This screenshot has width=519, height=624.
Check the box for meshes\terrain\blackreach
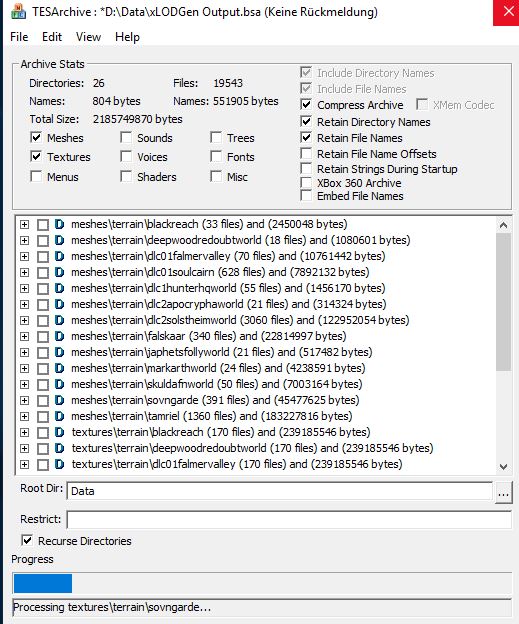click(x=43, y=225)
